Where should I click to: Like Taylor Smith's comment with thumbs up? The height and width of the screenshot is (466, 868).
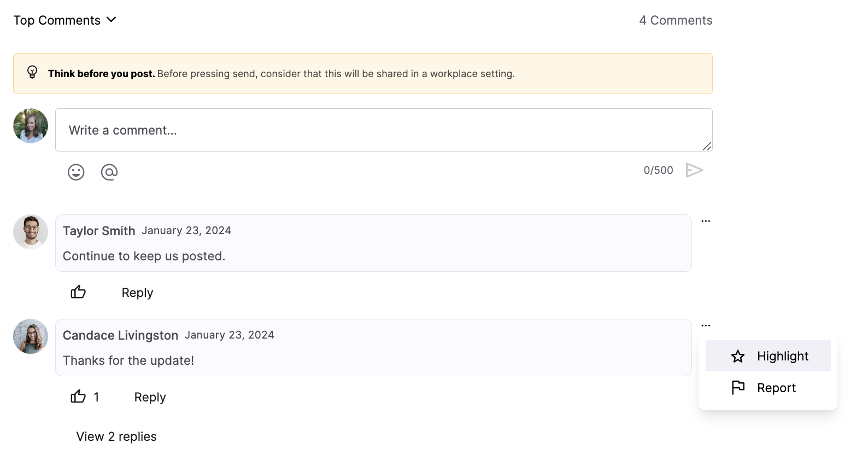[x=78, y=292]
